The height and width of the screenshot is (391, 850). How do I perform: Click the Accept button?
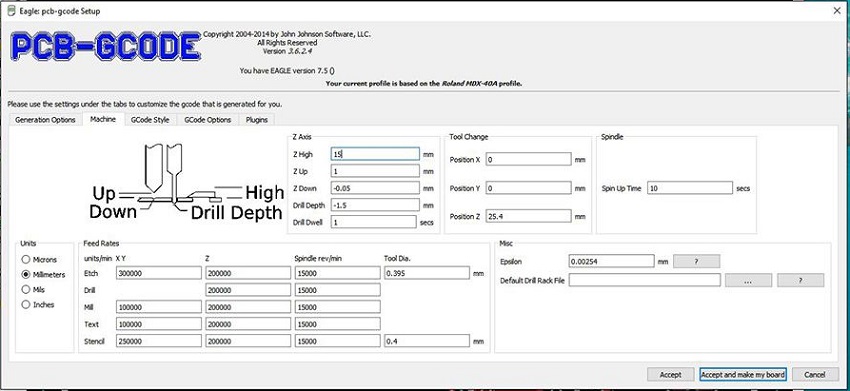[x=671, y=375]
